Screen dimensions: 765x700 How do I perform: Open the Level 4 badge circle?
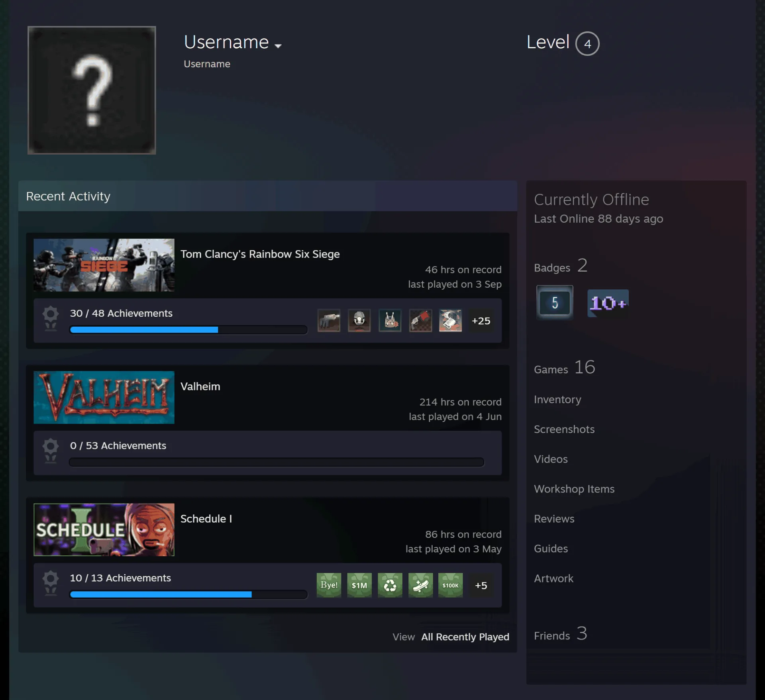(587, 43)
